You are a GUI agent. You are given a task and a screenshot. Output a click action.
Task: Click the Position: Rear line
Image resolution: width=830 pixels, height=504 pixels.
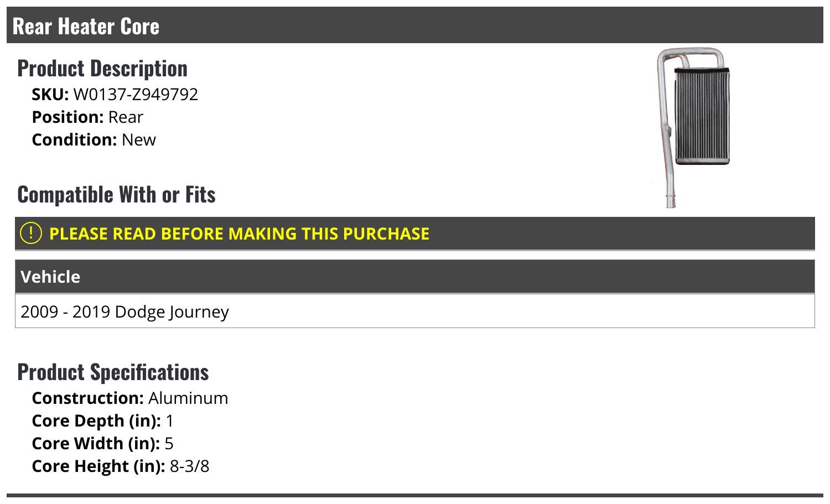pos(87,117)
